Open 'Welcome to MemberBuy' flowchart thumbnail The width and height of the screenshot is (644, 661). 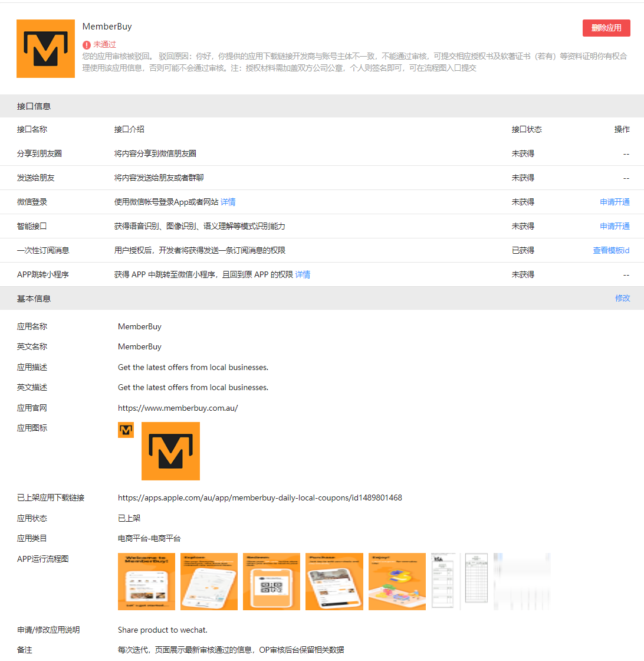tap(147, 582)
